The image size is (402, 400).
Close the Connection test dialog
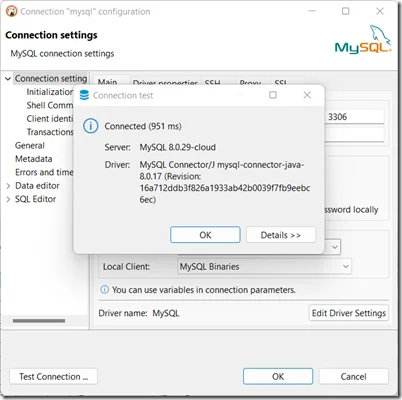307,95
